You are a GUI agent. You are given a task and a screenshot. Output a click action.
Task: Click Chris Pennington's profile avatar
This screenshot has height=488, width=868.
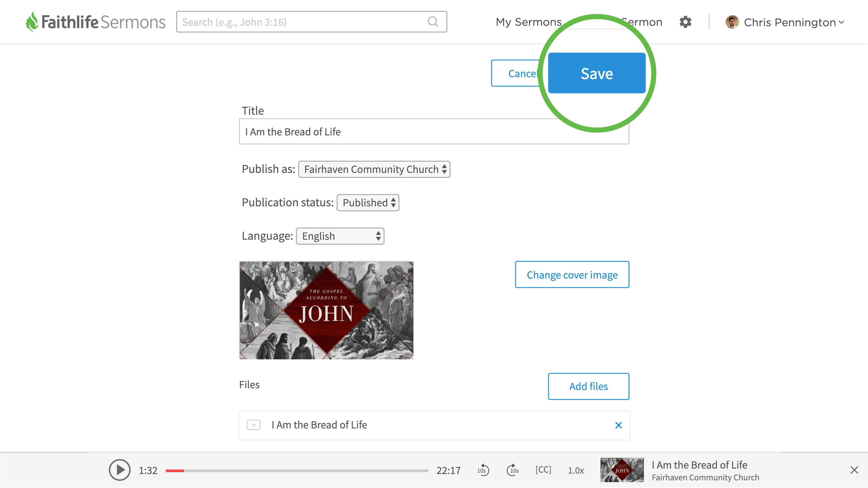point(732,22)
